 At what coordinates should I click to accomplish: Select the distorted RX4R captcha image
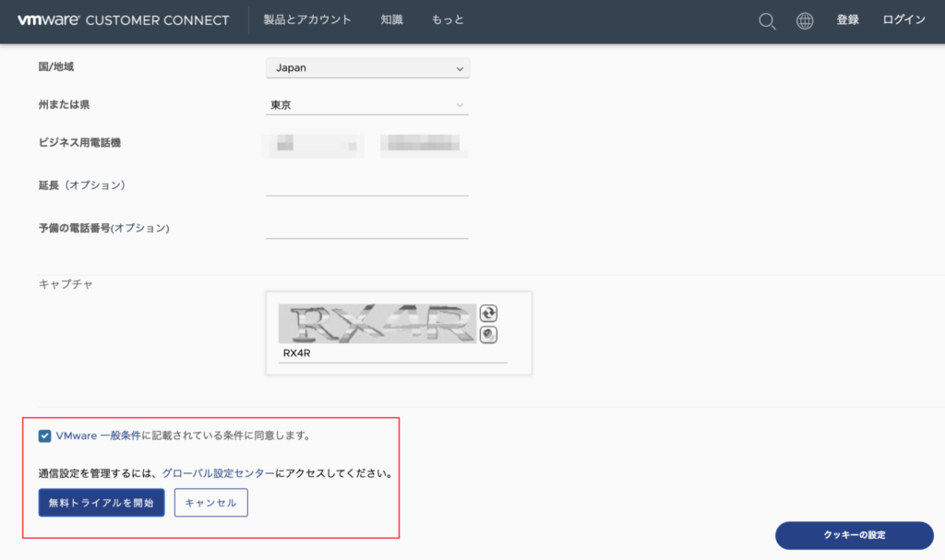377,324
